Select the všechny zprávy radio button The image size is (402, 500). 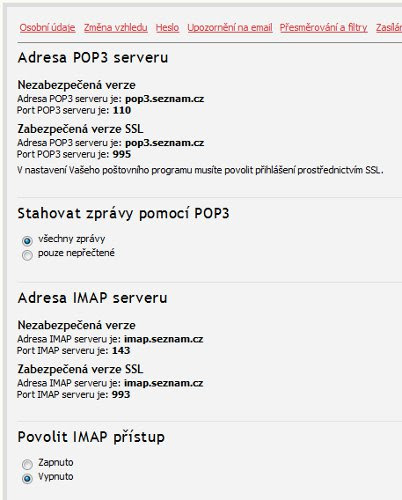point(27,241)
